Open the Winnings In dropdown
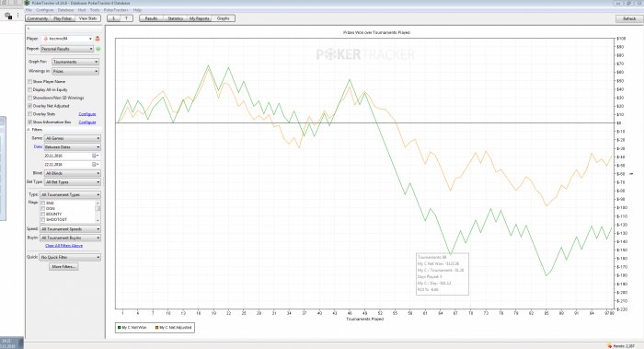The image size is (644, 349). 75,72
